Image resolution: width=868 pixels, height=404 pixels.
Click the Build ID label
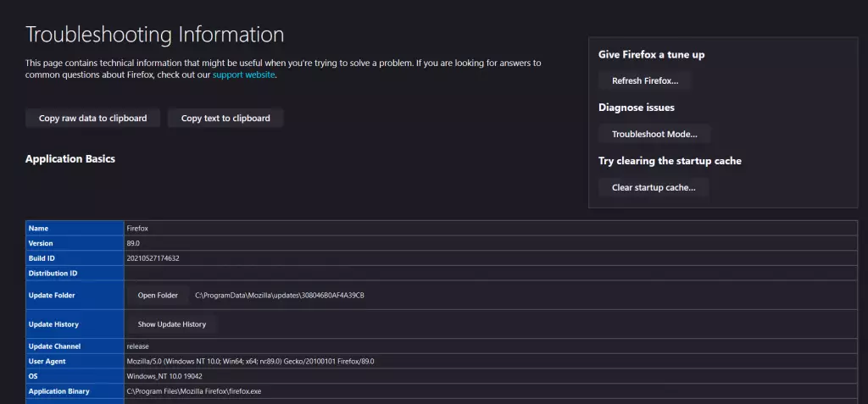[x=42, y=257]
